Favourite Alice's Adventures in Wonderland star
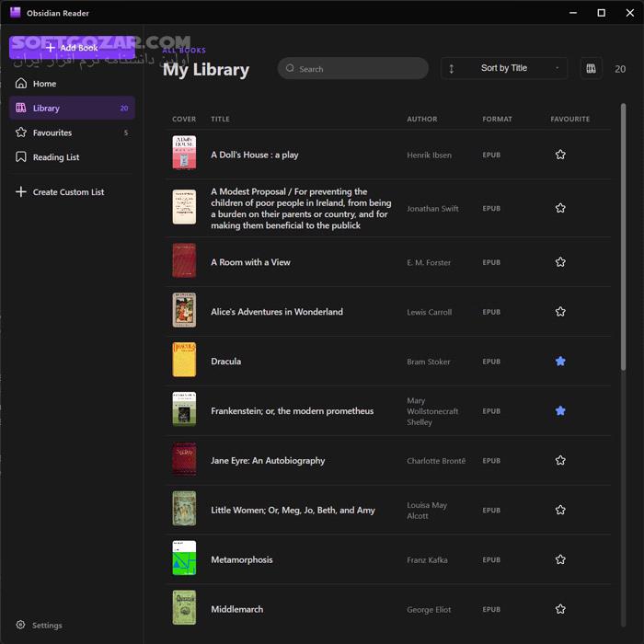Image resolution: width=644 pixels, height=644 pixels. (560, 312)
